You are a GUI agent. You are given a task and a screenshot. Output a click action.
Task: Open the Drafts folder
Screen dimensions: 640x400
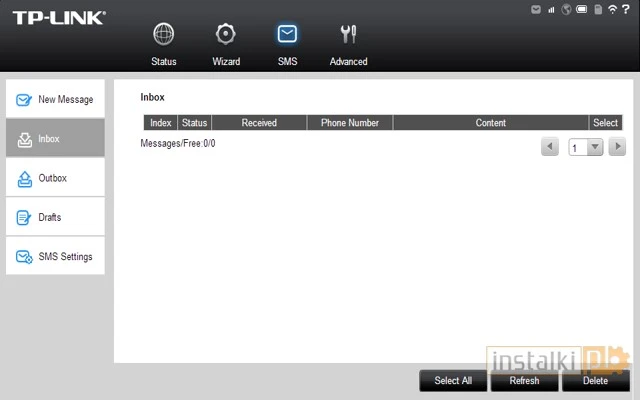coord(55,217)
